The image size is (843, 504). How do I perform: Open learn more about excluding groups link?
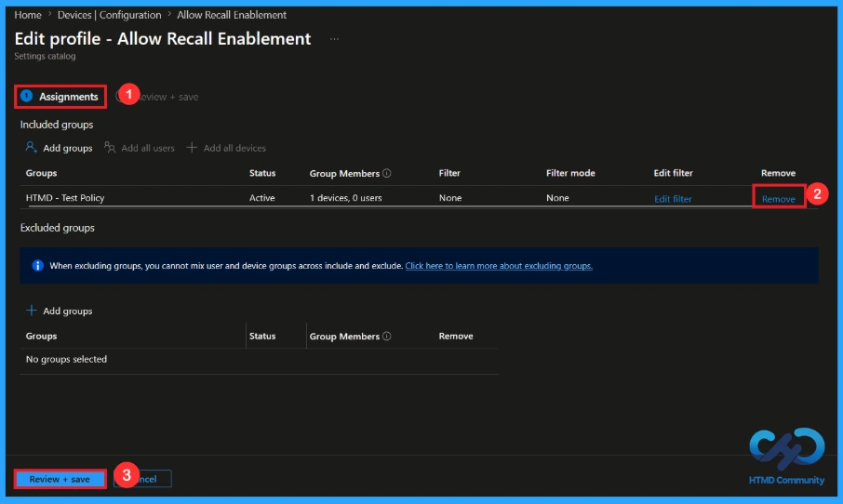(x=499, y=266)
